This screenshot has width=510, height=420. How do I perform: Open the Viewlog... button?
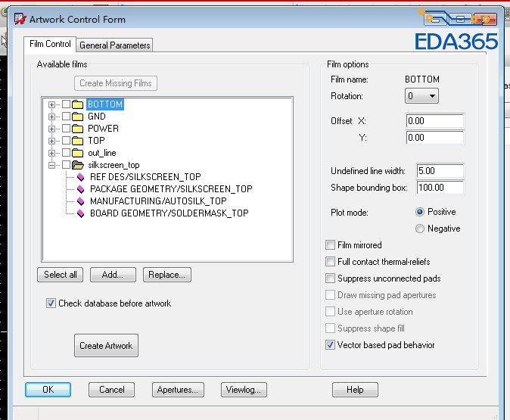(x=244, y=390)
